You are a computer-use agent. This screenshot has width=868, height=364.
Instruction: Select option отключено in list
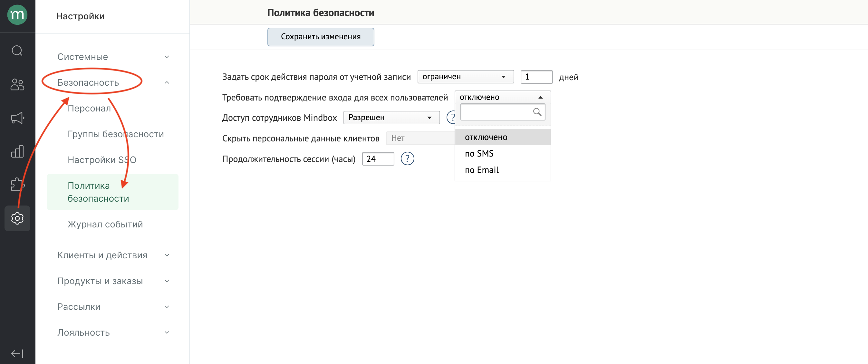(502, 137)
